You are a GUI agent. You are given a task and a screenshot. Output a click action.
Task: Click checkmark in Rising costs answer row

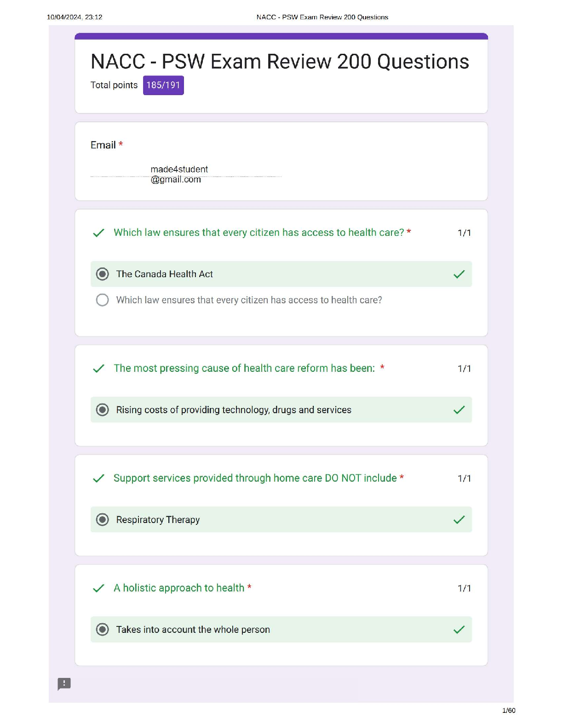459,410
